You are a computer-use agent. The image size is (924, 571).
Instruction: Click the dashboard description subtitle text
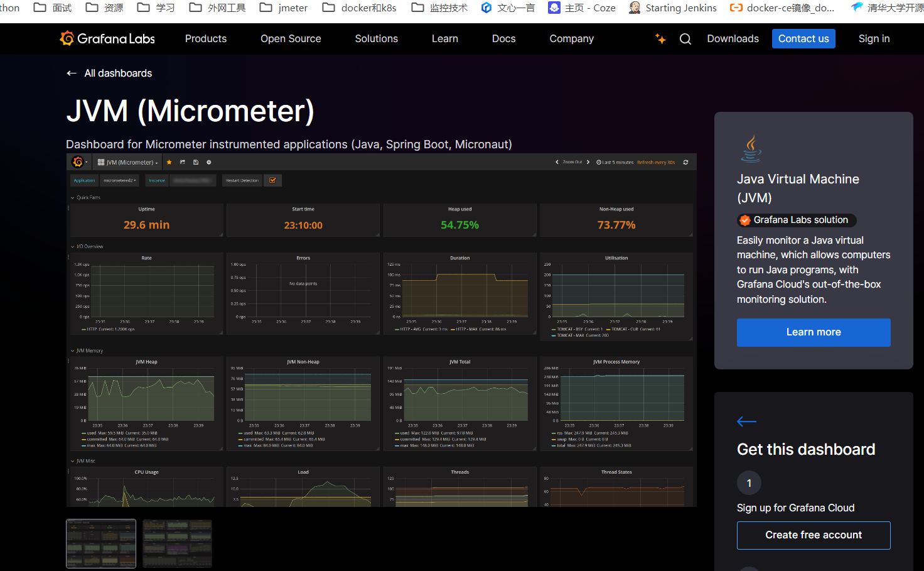[289, 144]
